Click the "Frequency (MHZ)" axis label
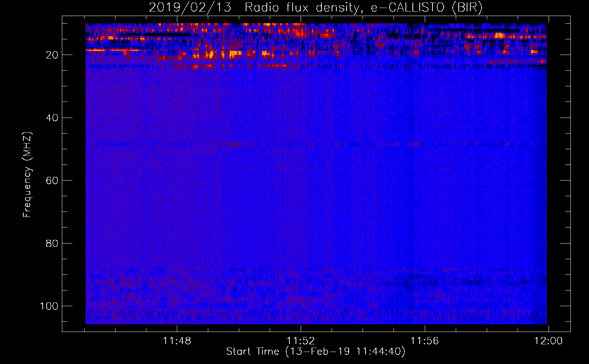The image size is (589, 364). [27, 175]
